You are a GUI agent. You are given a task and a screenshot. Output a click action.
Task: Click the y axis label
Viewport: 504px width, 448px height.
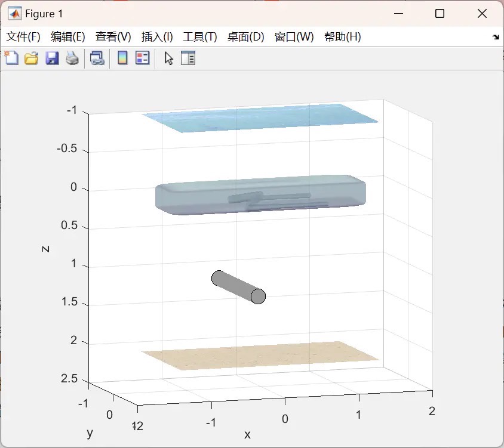90,433
